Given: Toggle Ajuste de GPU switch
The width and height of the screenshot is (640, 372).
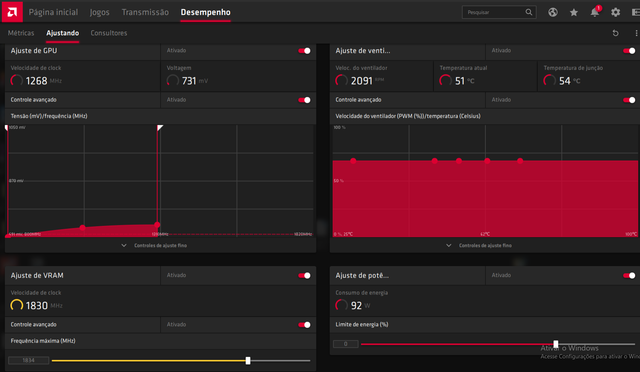Looking at the screenshot, I should (304, 51).
